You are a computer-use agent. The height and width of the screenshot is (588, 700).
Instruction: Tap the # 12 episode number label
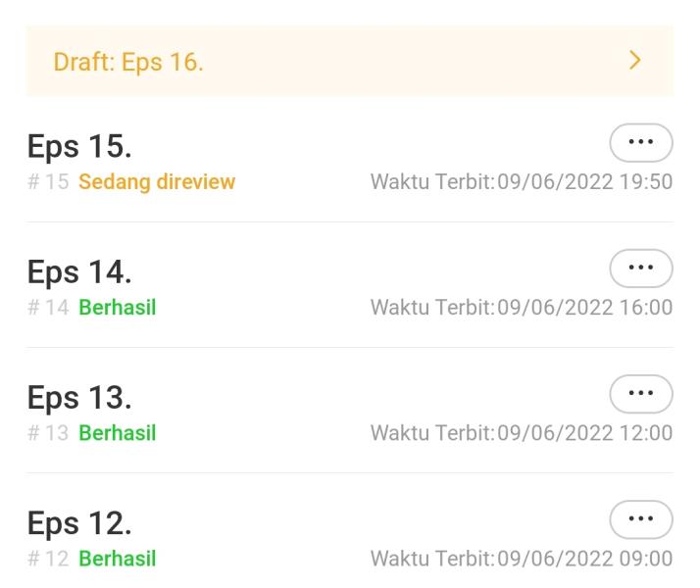tap(48, 559)
